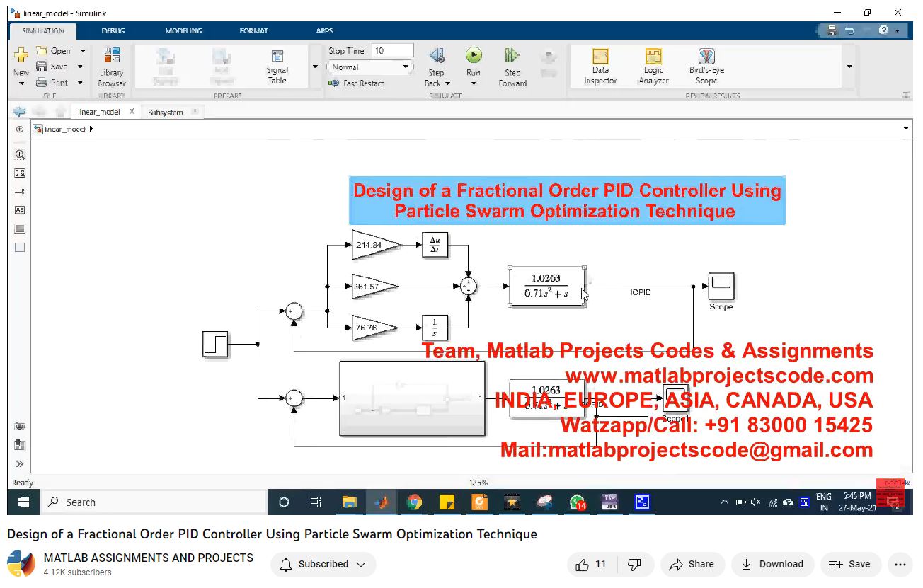Switch to the DEBUG ribbon tab
923x588 pixels.
(x=113, y=31)
